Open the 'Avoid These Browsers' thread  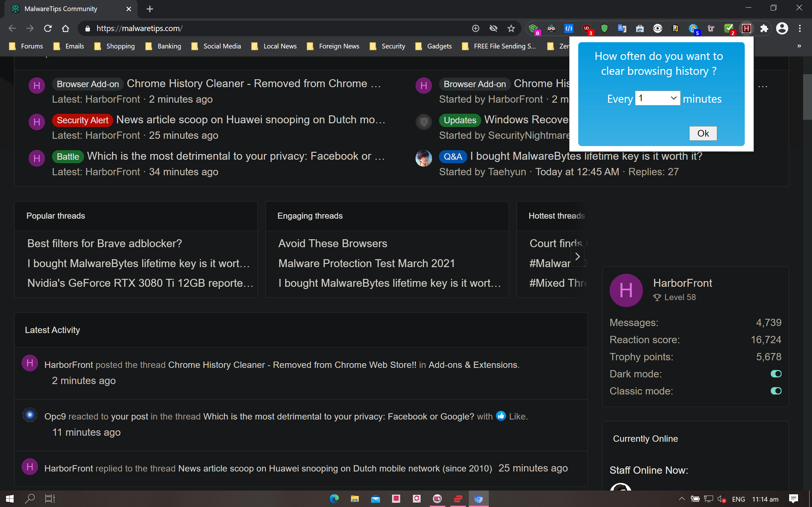(332, 243)
